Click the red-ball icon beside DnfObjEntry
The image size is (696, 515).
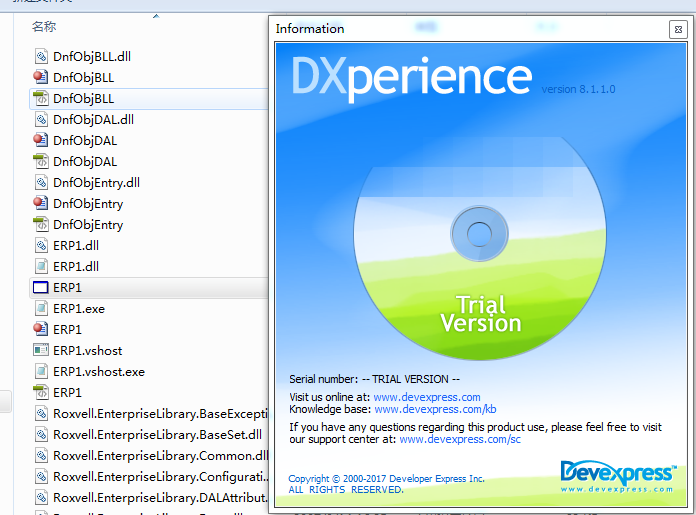pos(40,203)
